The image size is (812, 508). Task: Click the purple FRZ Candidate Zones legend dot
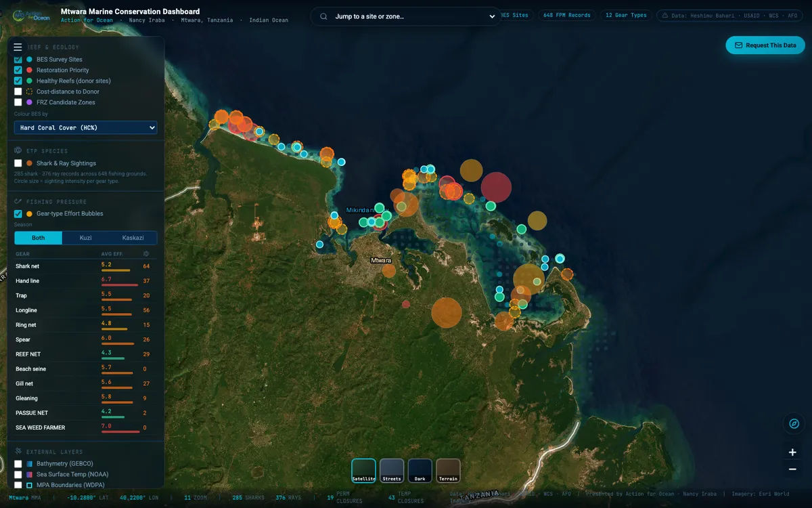29,102
